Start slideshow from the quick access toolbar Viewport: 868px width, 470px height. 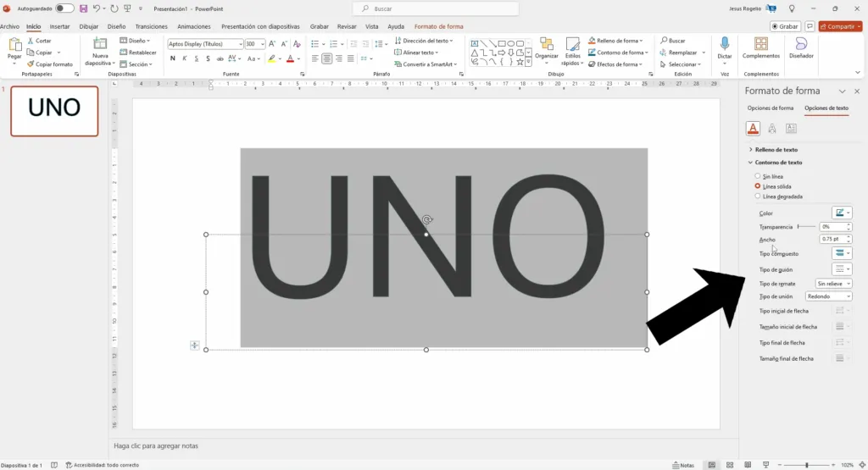pos(127,8)
